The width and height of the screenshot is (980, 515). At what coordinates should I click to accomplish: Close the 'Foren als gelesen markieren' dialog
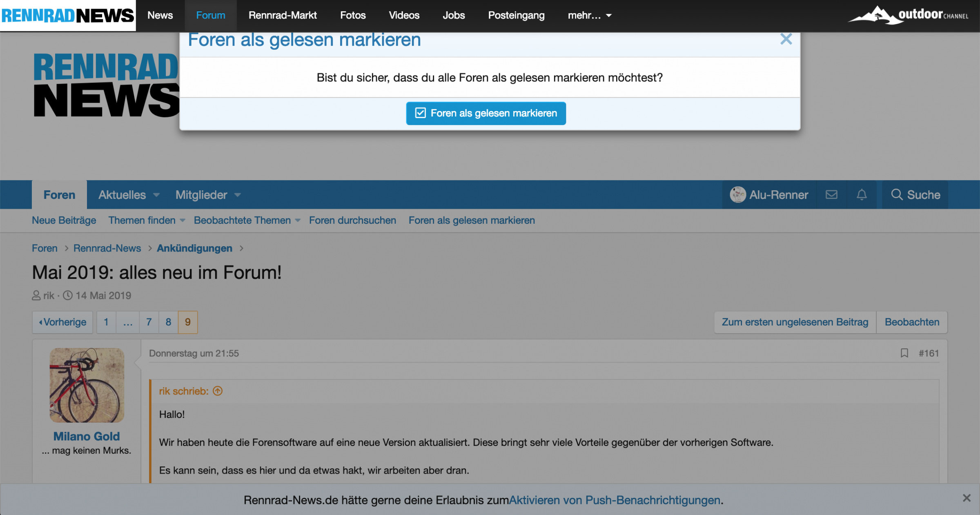pyautogui.click(x=786, y=39)
